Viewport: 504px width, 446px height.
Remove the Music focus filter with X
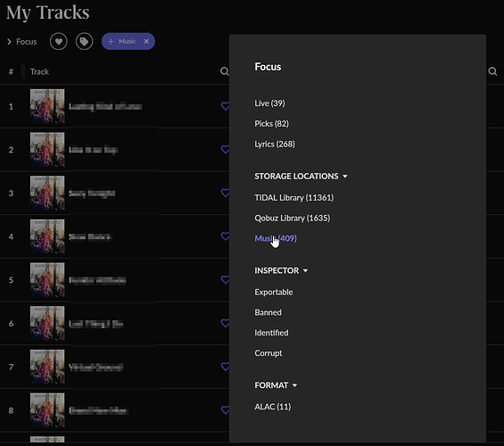146,41
